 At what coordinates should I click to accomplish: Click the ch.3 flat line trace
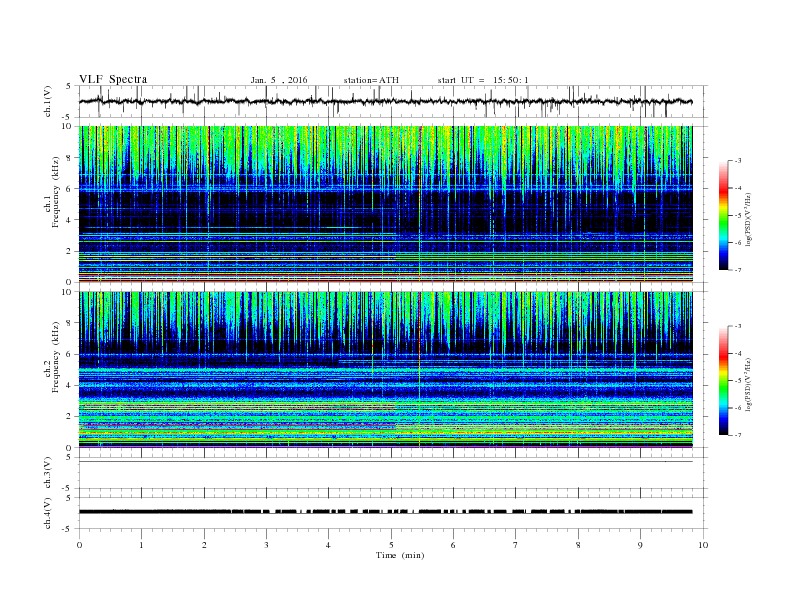click(385, 462)
